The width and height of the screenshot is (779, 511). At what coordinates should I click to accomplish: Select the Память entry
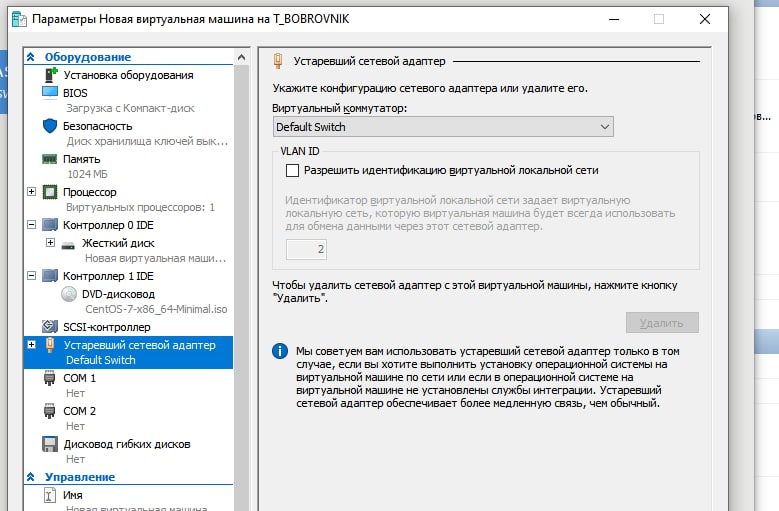pyautogui.click(x=81, y=159)
